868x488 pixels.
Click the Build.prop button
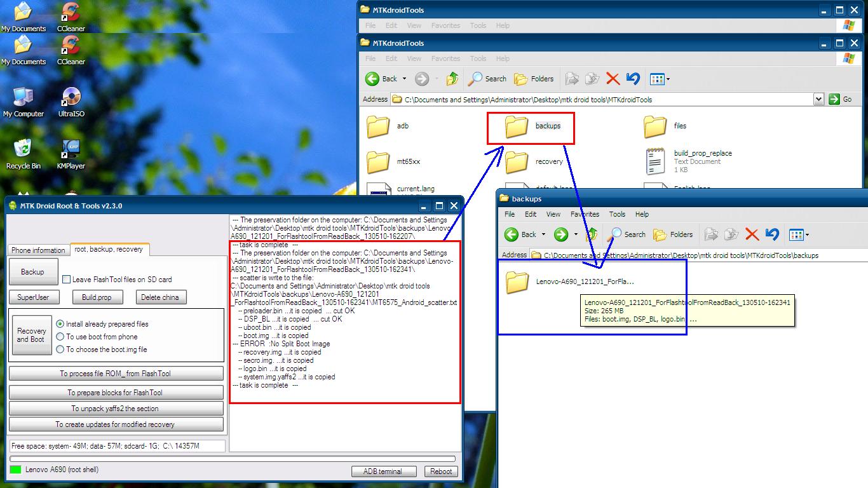[x=97, y=297]
